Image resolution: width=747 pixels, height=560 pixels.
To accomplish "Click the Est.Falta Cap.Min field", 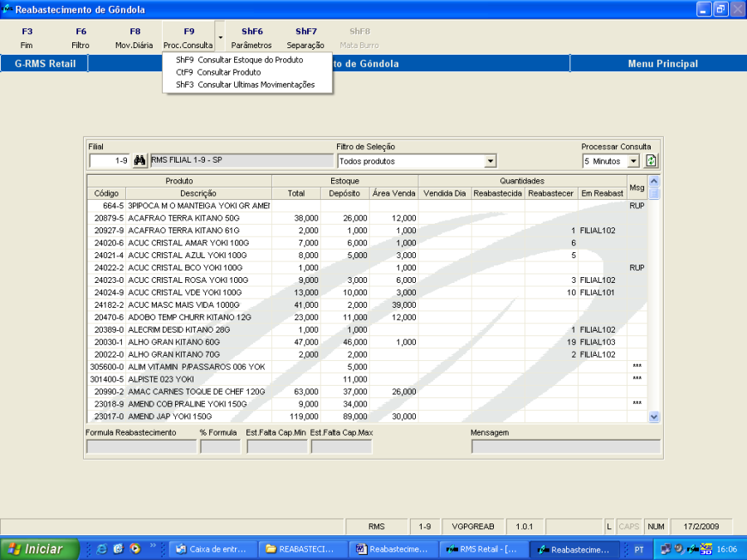I will point(276,446).
